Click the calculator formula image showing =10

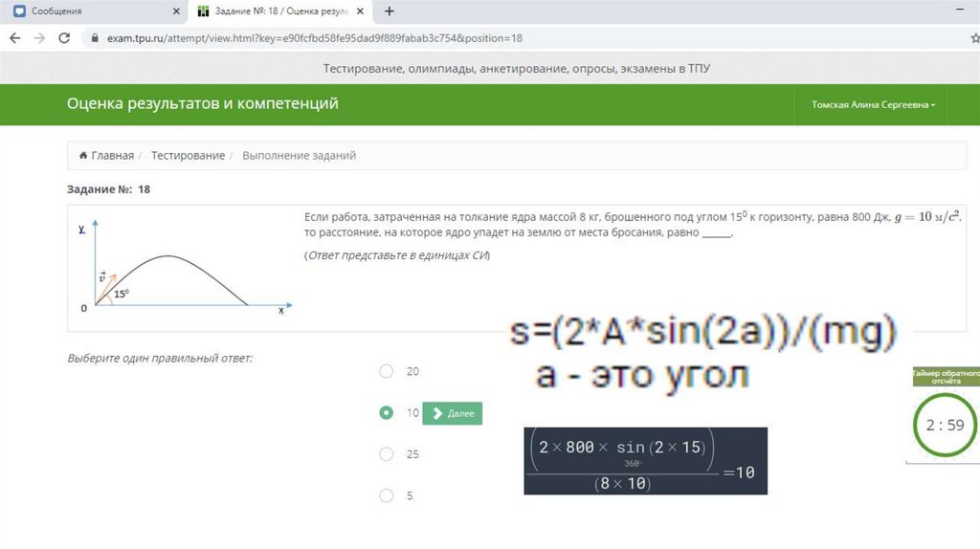click(x=645, y=461)
